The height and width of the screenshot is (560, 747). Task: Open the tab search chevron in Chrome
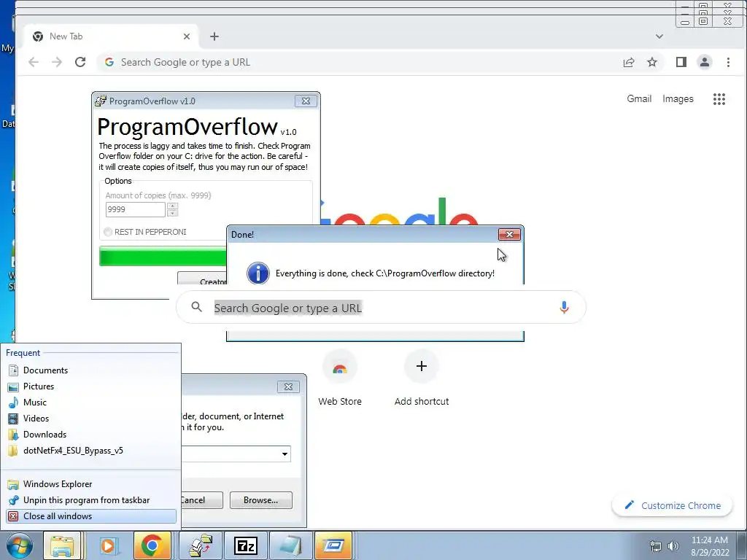659,36
